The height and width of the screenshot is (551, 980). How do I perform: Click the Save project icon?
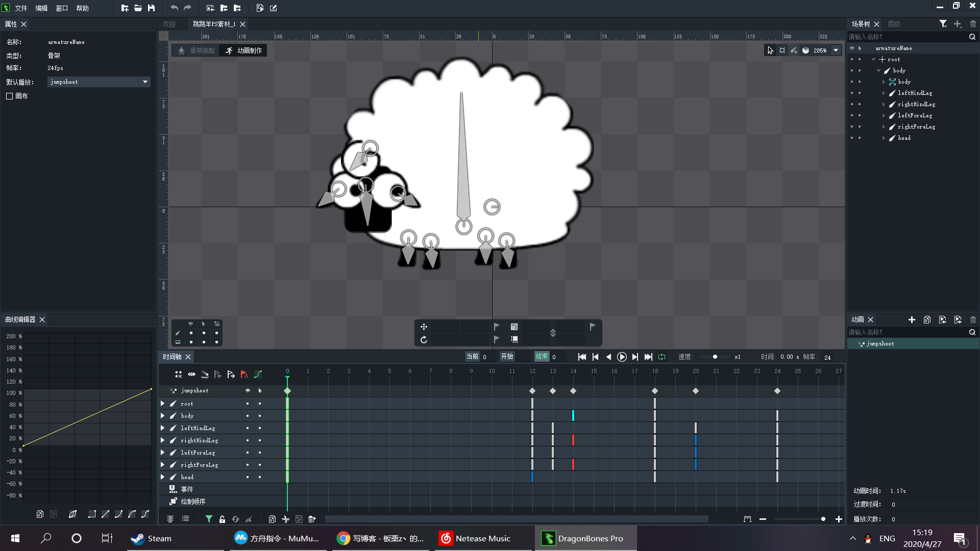tap(151, 8)
